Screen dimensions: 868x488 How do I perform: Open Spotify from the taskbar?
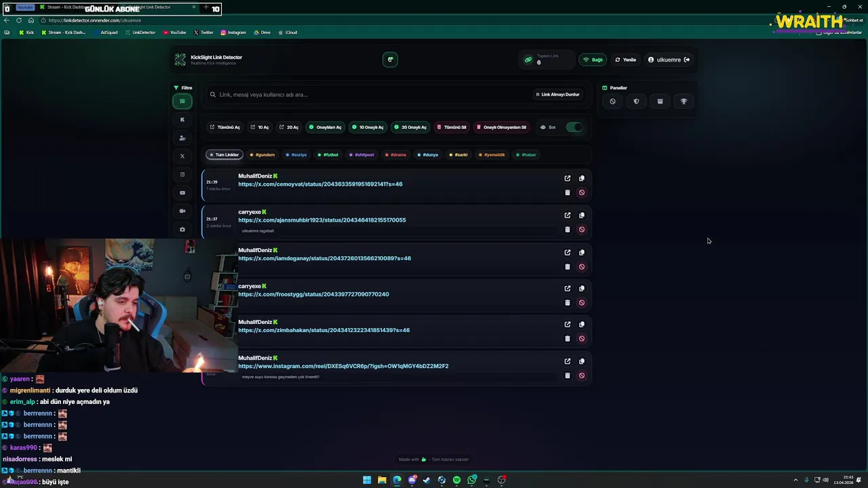(456, 480)
